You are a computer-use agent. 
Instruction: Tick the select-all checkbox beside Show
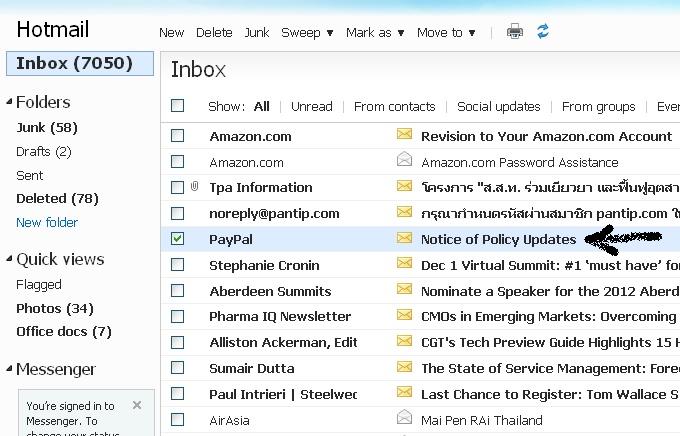click(177, 105)
